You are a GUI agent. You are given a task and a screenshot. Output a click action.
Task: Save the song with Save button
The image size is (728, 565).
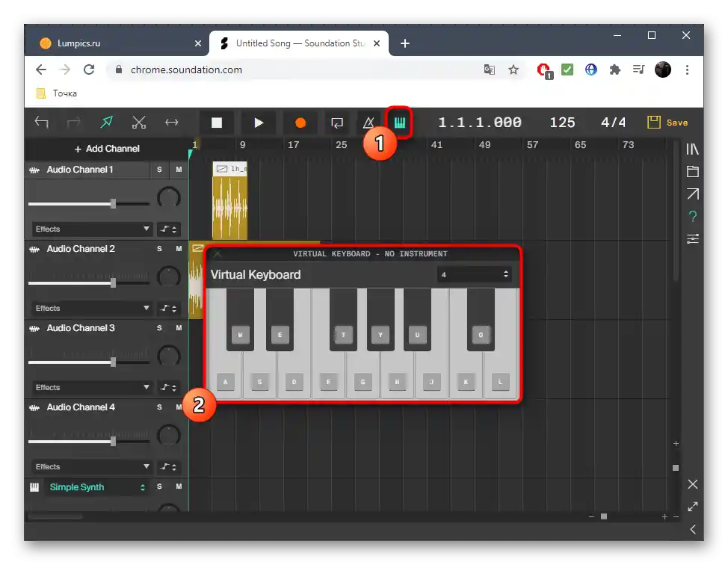pyautogui.click(x=667, y=123)
